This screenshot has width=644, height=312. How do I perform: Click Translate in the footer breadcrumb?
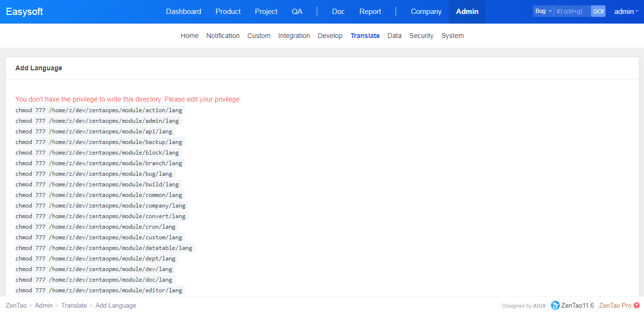tap(74, 305)
